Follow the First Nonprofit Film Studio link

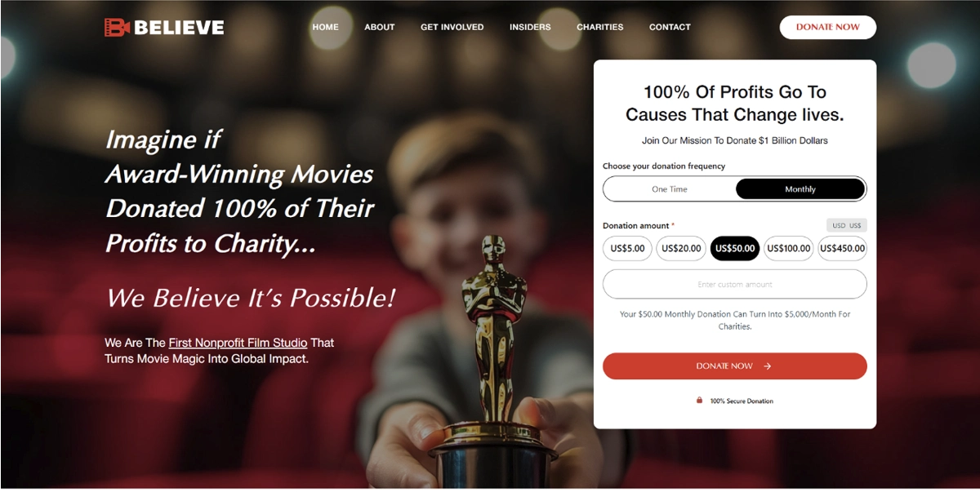(x=238, y=343)
